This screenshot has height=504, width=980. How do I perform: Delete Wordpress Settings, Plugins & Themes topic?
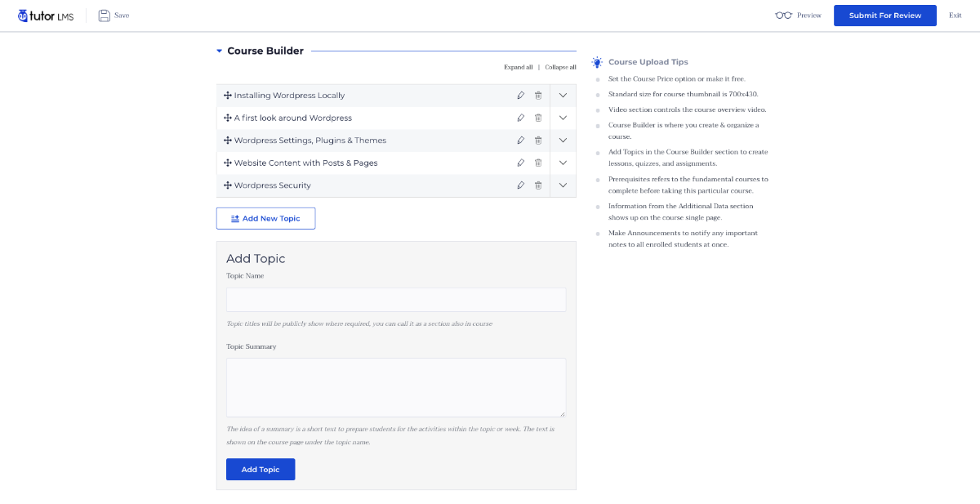coord(538,140)
